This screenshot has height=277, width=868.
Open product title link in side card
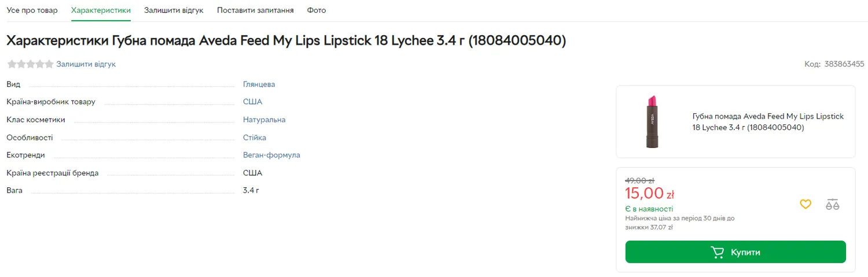point(768,121)
